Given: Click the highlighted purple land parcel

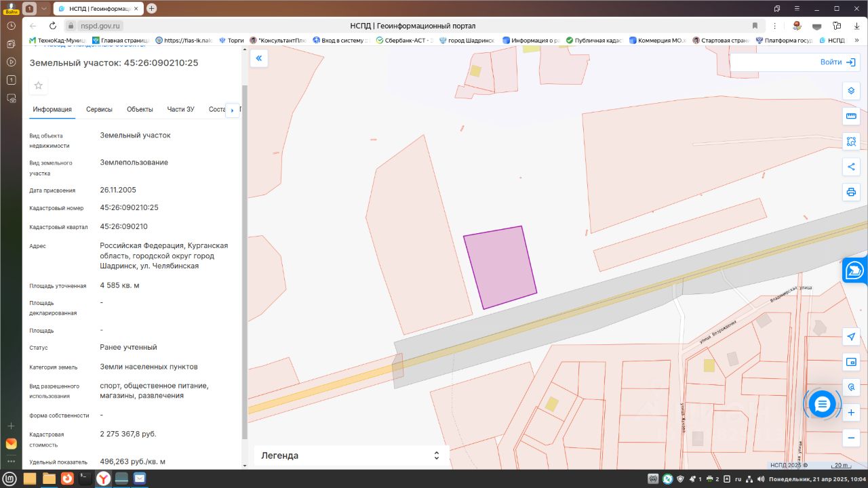Looking at the screenshot, I should 500,267.
